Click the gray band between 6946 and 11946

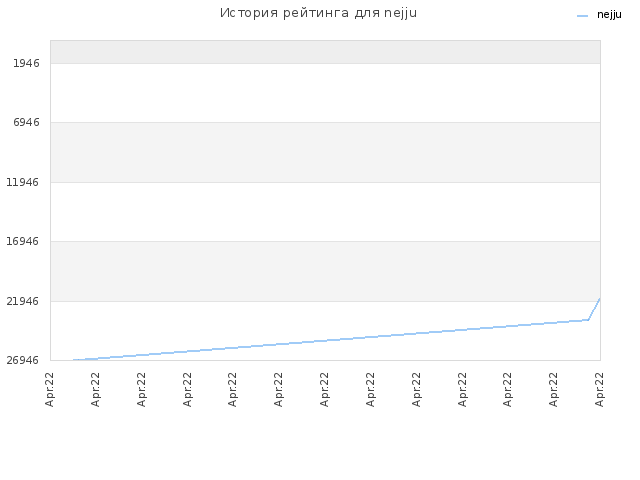(x=325, y=152)
